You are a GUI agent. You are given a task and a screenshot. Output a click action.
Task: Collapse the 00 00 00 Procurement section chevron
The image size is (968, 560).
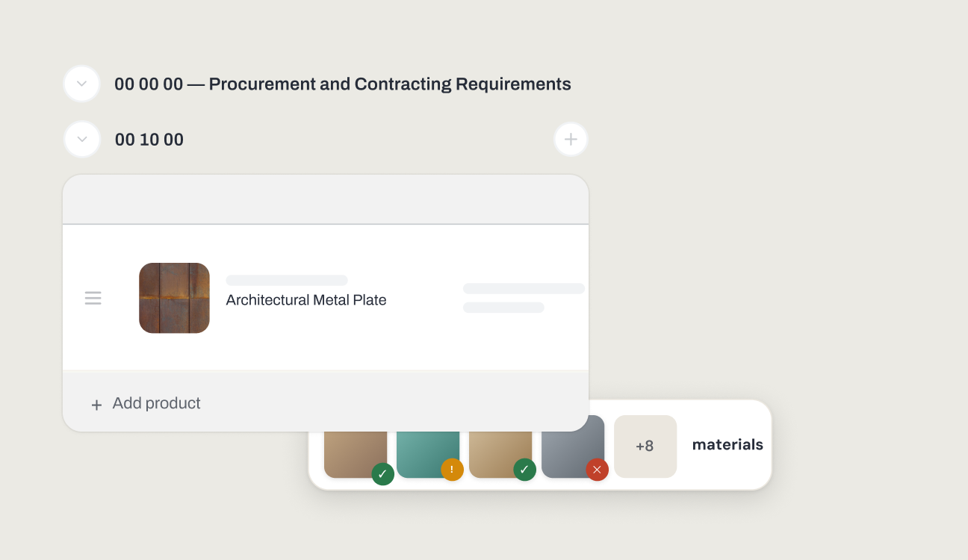(82, 84)
